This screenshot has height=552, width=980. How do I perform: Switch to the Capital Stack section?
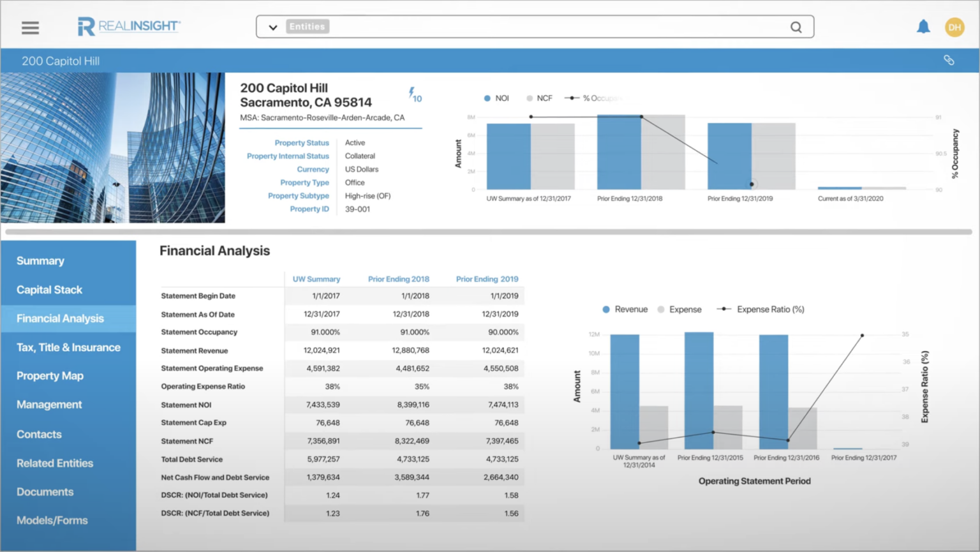click(49, 289)
